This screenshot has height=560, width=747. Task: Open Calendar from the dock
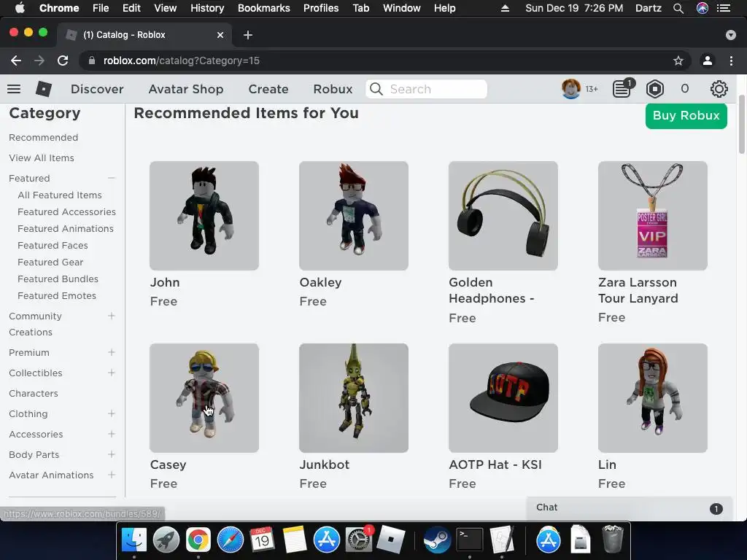(x=262, y=540)
